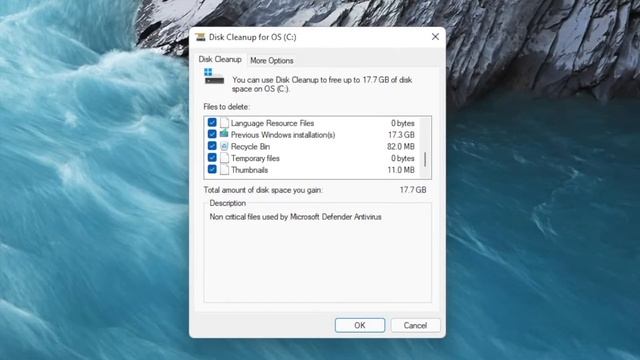Viewport: 640px width, 360px height.
Task: Select the Previous Windows installation(s) row text
Action: pos(283,135)
